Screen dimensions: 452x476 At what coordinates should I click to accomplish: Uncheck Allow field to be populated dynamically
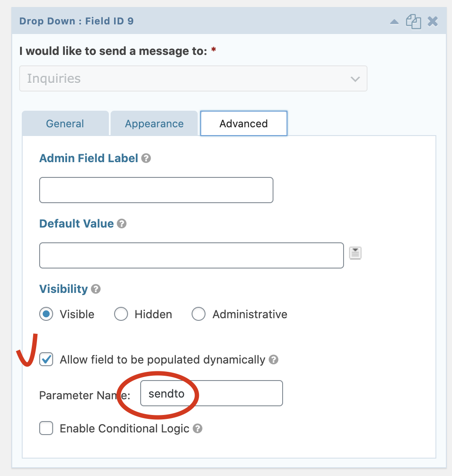(x=46, y=360)
